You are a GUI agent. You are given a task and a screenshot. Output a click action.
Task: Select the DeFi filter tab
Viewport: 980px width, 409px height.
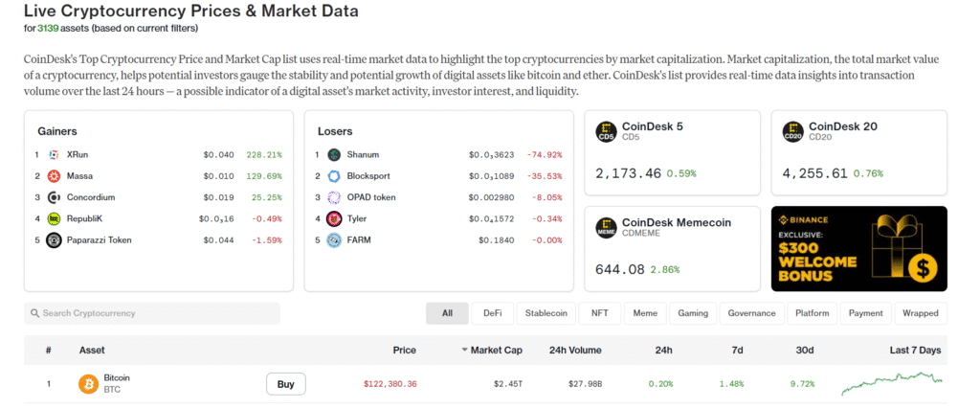pos(492,313)
